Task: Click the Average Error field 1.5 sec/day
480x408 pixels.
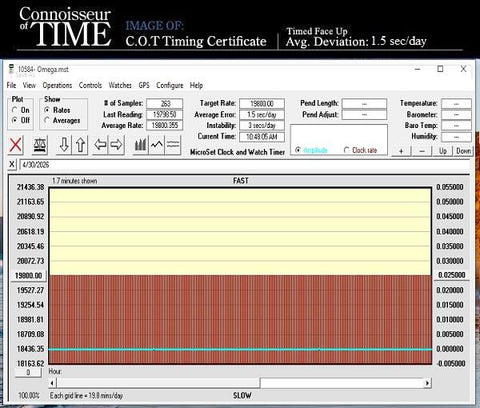Action: pos(262,114)
